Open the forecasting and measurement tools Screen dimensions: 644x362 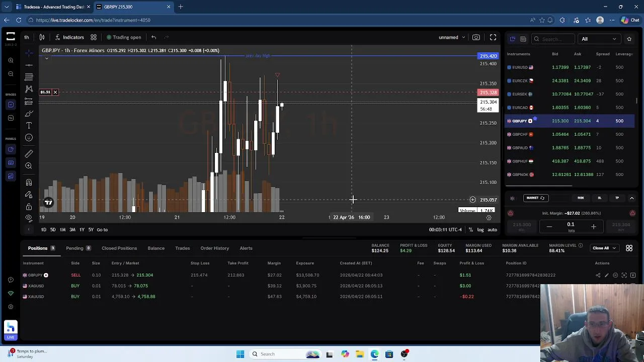[x=29, y=102]
